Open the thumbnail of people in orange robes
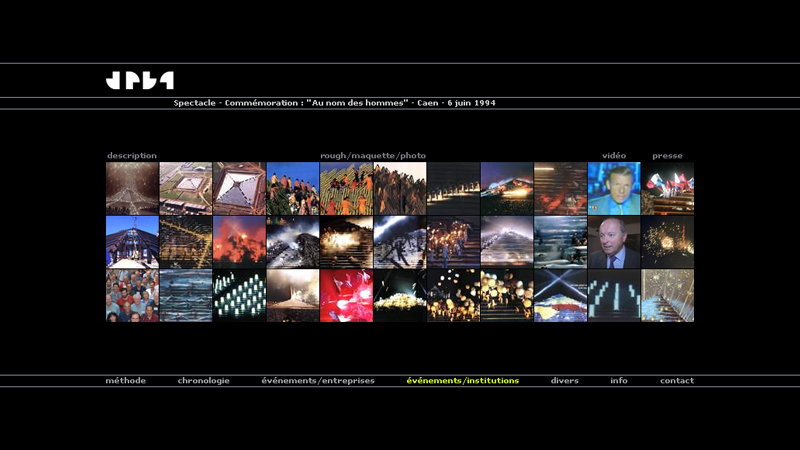The width and height of the screenshot is (800, 450). pyautogui.click(x=293, y=189)
